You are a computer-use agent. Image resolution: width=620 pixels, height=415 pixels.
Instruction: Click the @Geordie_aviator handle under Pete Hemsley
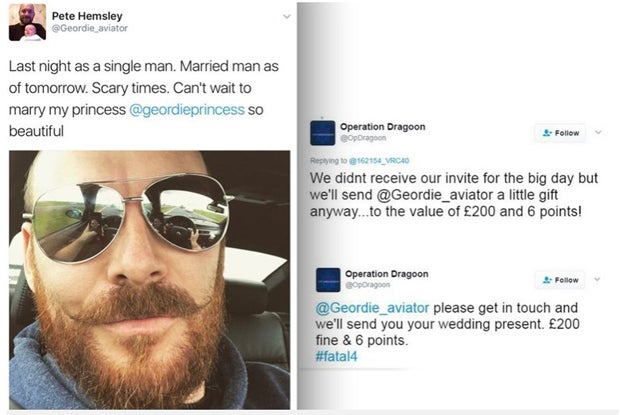[x=90, y=28]
